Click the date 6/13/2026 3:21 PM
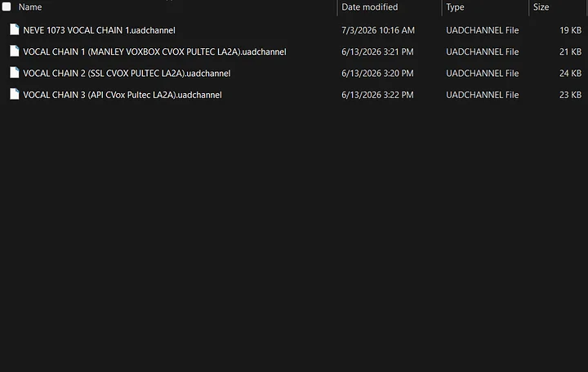Screen dimensions: 588x372 tap(377, 52)
